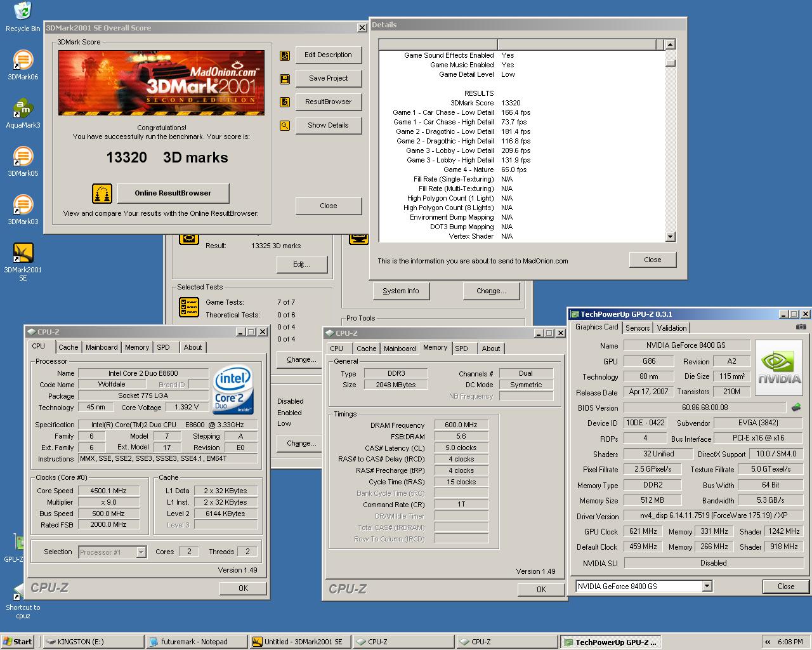The height and width of the screenshot is (650, 812).
Task: Open the 3DMark03 desktop shortcut
Action: click(x=23, y=209)
